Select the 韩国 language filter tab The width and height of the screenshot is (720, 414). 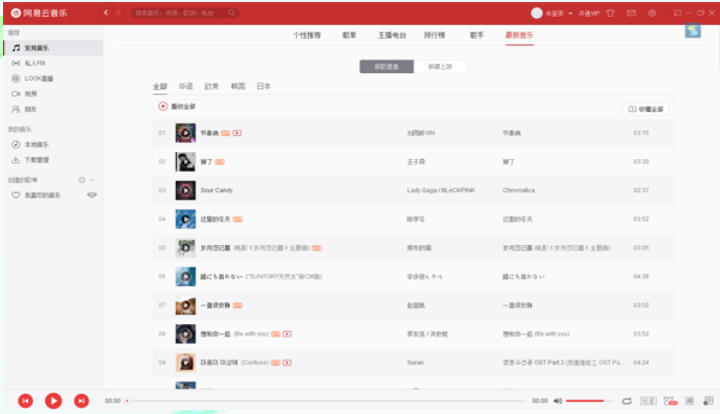click(238, 87)
